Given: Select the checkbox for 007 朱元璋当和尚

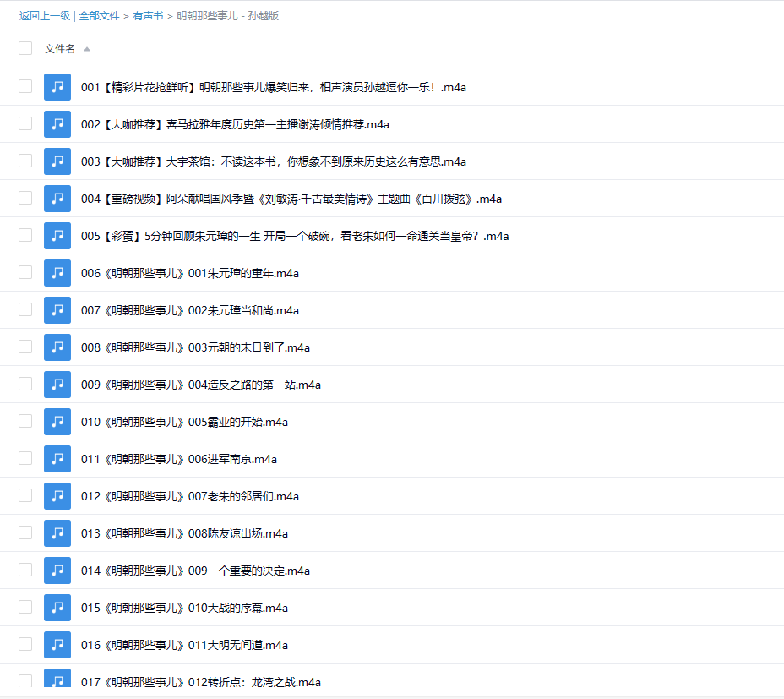Looking at the screenshot, I should 25,309.
